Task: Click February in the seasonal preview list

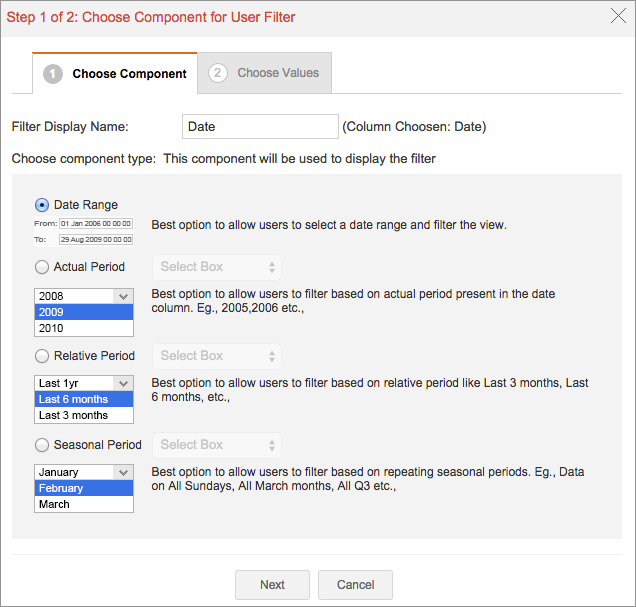Action: (83, 488)
